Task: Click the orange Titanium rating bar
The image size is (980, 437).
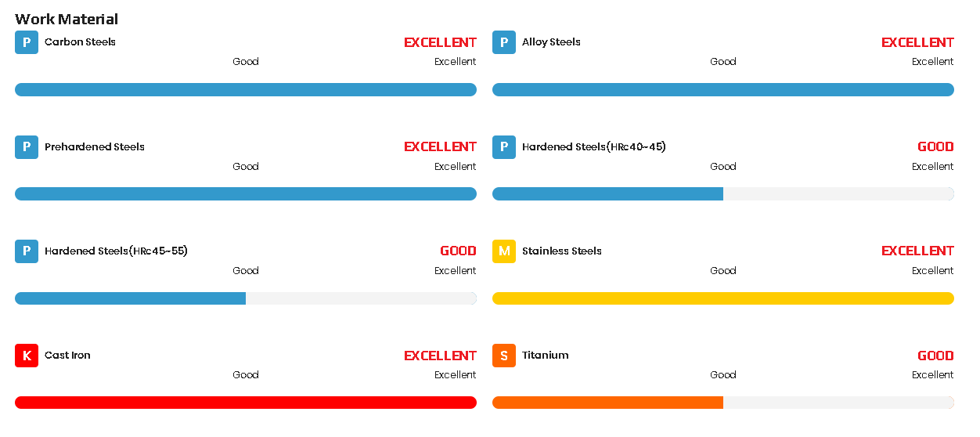Action: coord(723,403)
